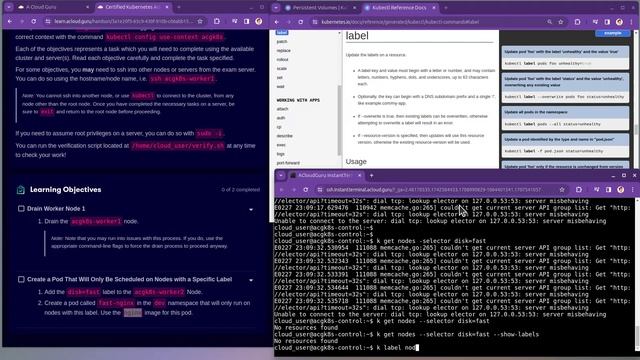This screenshot has height=360, width=640.
Task: Close the ACloudGuru InstantTerminal tab
Action: [x=359, y=175]
